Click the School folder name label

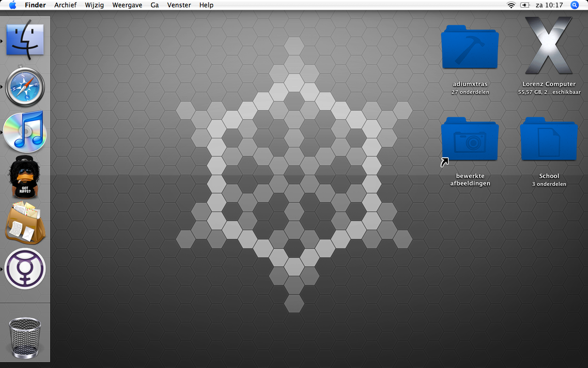pyautogui.click(x=549, y=176)
